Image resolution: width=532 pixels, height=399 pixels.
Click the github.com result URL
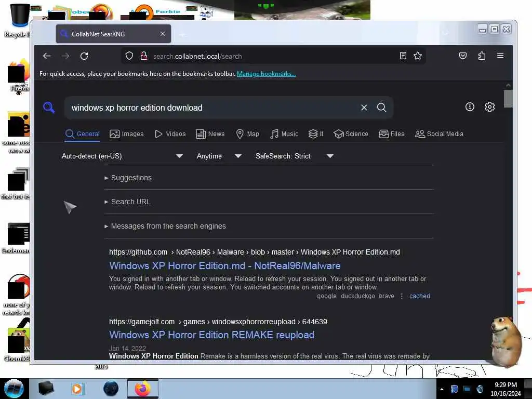[x=255, y=252]
